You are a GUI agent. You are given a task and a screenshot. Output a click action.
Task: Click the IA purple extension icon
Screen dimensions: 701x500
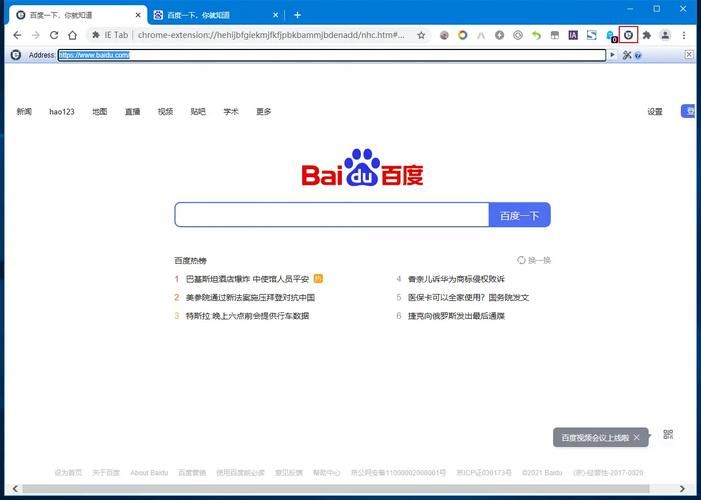573,35
